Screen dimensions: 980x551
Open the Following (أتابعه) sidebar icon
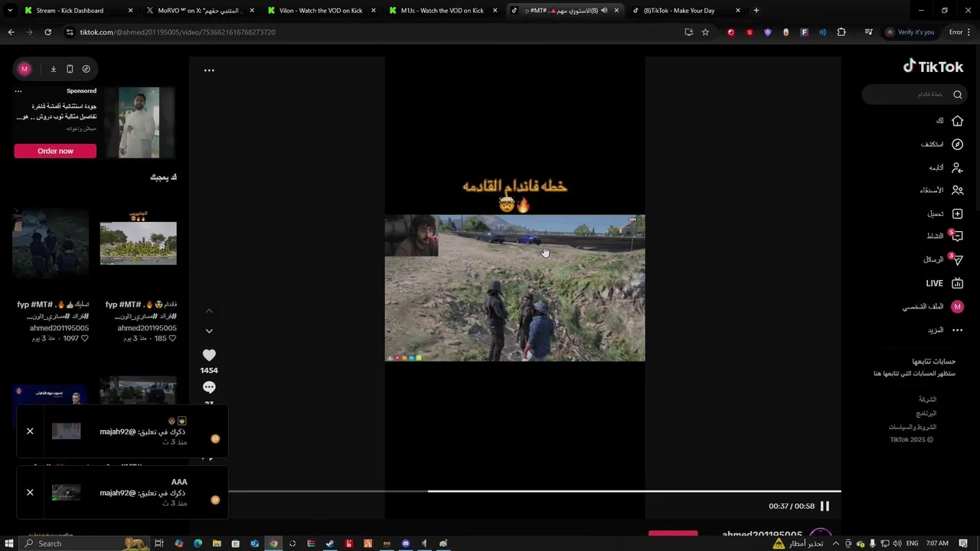pyautogui.click(x=957, y=168)
